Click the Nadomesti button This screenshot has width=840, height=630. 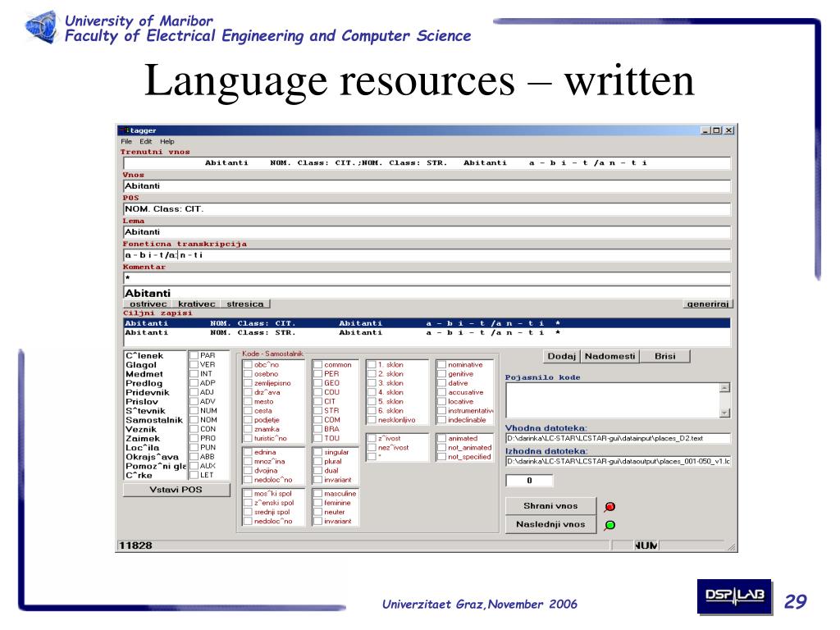[609, 356]
